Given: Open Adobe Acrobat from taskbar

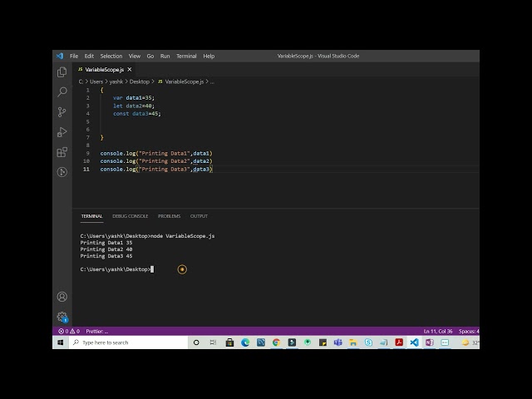Looking at the screenshot, I should coord(399,342).
